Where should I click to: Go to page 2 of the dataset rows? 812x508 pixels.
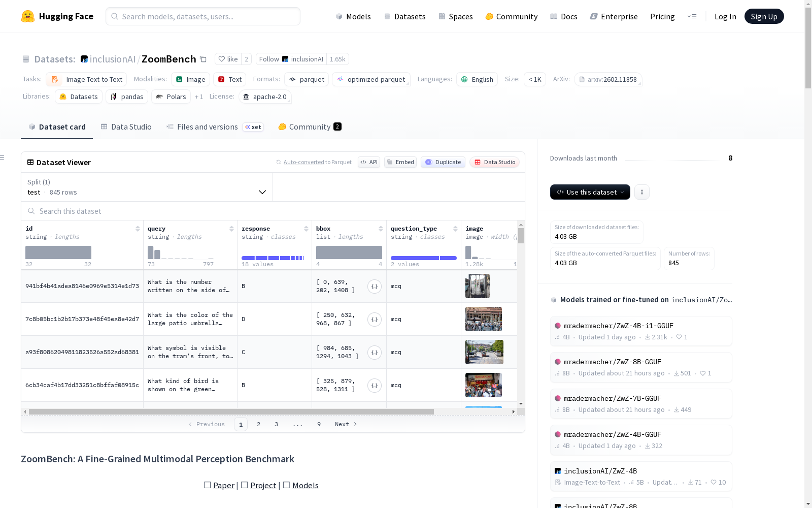click(259, 424)
